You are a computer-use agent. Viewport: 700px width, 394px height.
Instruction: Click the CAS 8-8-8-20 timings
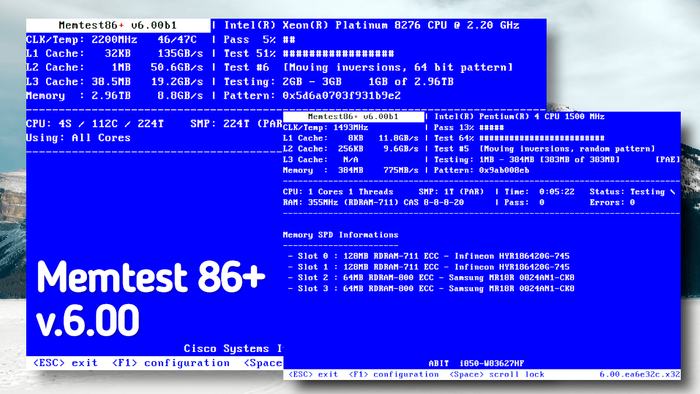click(434, 203)
